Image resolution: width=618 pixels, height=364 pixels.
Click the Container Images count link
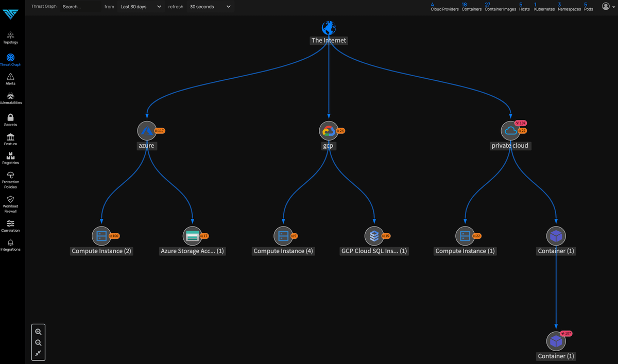click(500, 7)
